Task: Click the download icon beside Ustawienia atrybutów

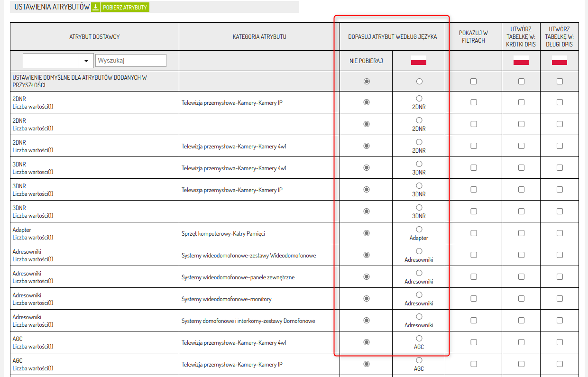Action: 95,7
